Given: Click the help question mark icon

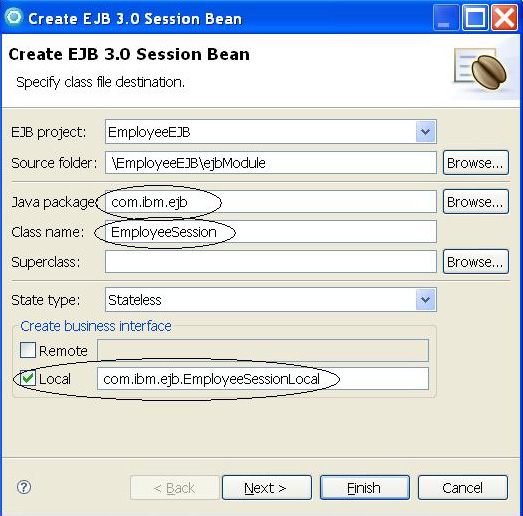Looking at the screenshot, I should click(24, 487).
